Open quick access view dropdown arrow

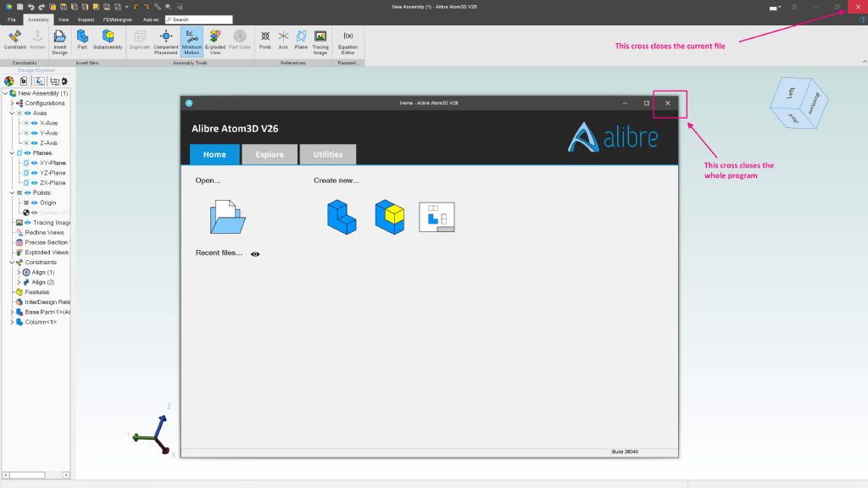(127, 7)
